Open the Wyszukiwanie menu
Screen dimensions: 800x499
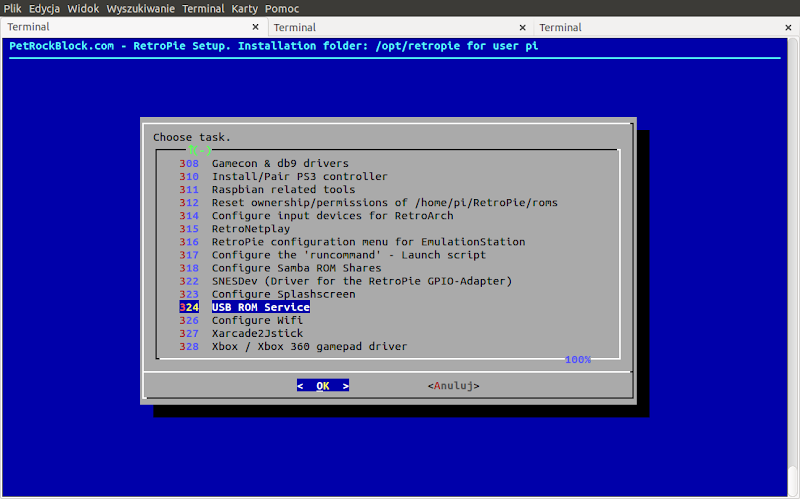tap(141, 9)
